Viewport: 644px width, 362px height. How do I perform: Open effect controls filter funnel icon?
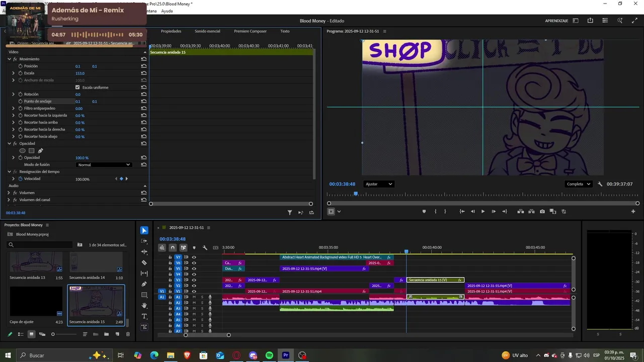point(290,213)
